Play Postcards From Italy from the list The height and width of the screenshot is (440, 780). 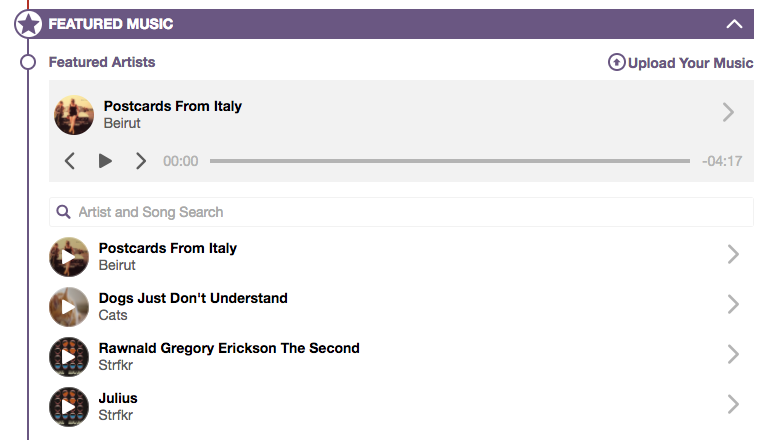point(69,257)
